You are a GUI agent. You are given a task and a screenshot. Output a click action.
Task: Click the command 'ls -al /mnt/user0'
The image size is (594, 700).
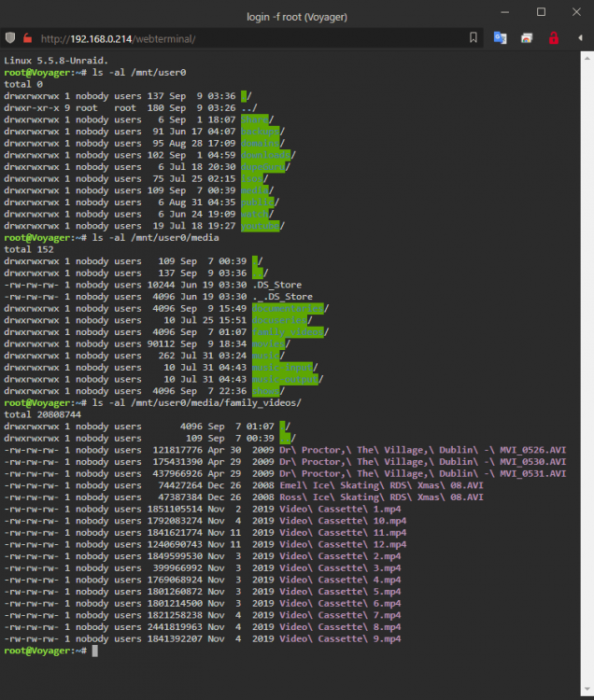pos(139,72)
